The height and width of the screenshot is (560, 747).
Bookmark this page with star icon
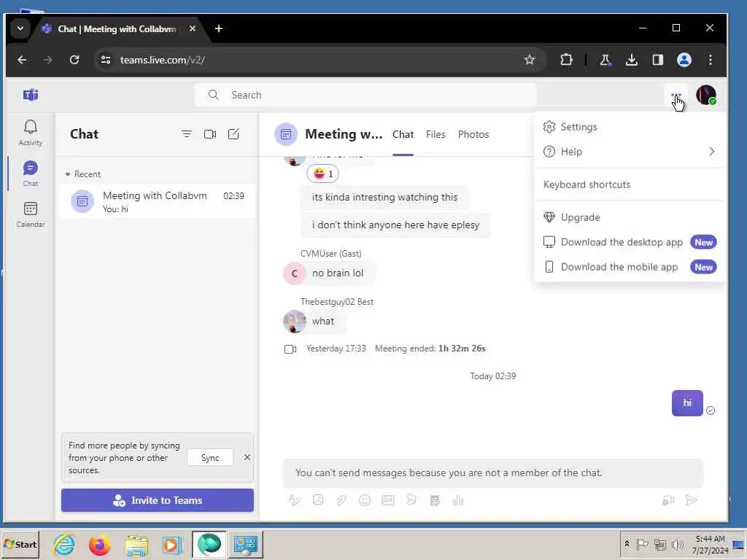pyautogui.click(x=530, y=60)
